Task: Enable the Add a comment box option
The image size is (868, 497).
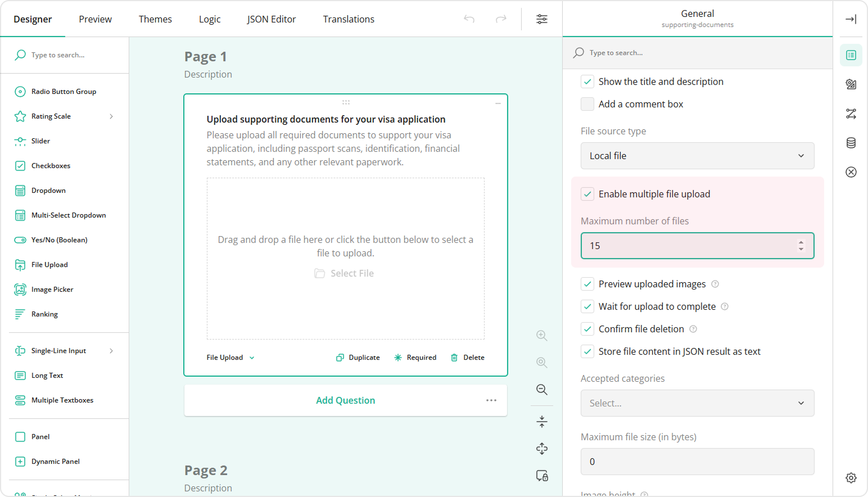Action: click(x=587, y=104)
